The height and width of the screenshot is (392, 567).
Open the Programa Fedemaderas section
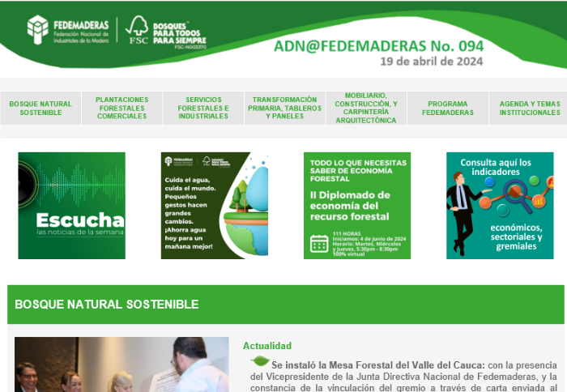click(x=447, y=109)
